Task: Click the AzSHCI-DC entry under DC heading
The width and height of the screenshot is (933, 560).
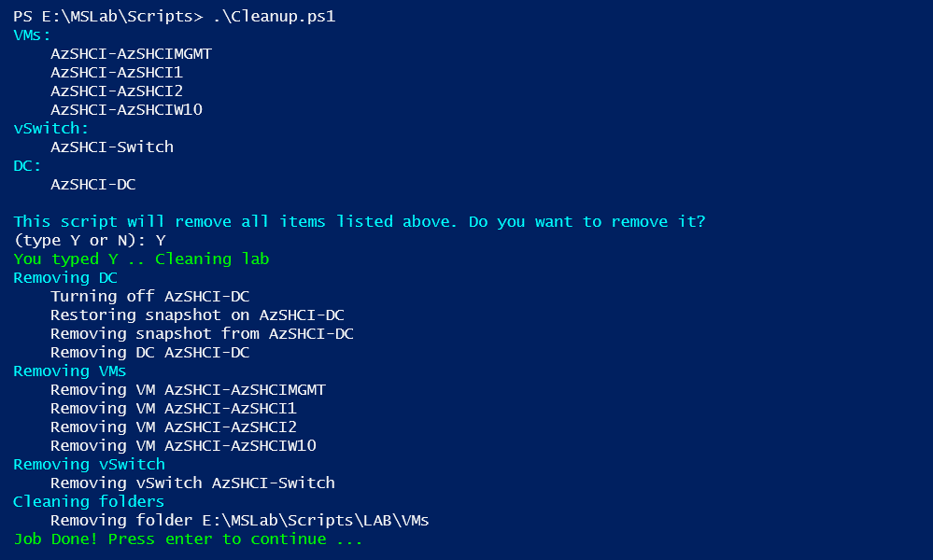Action: [93, 184]
